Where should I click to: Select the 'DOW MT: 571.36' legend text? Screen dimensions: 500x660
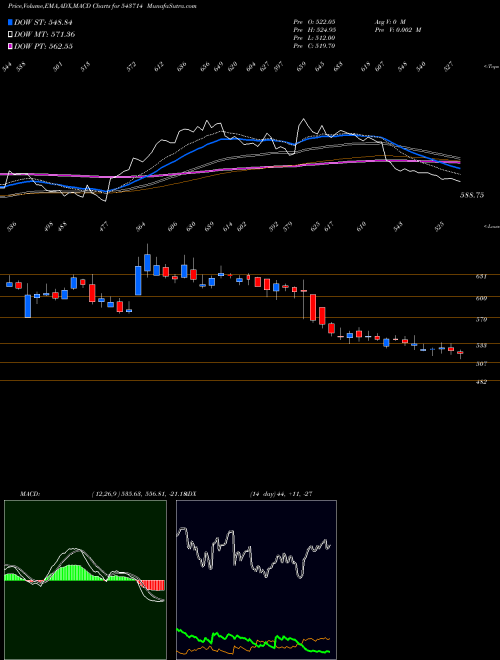click(45, 35)
